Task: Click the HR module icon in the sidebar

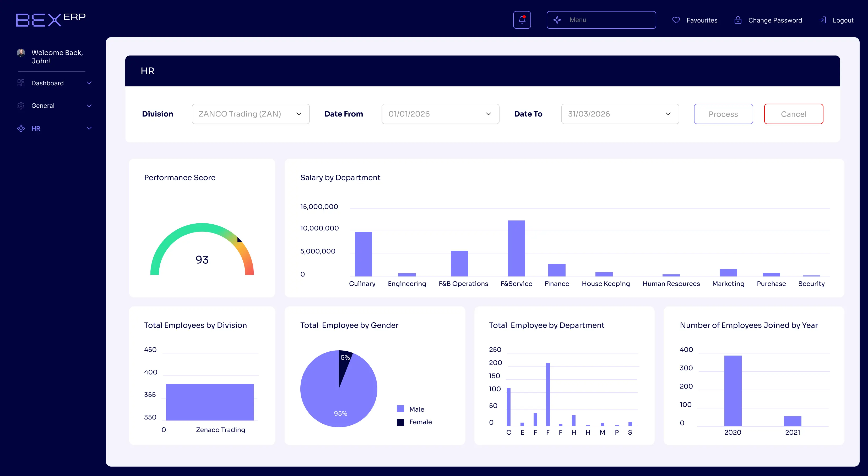Action: (20, 128)
